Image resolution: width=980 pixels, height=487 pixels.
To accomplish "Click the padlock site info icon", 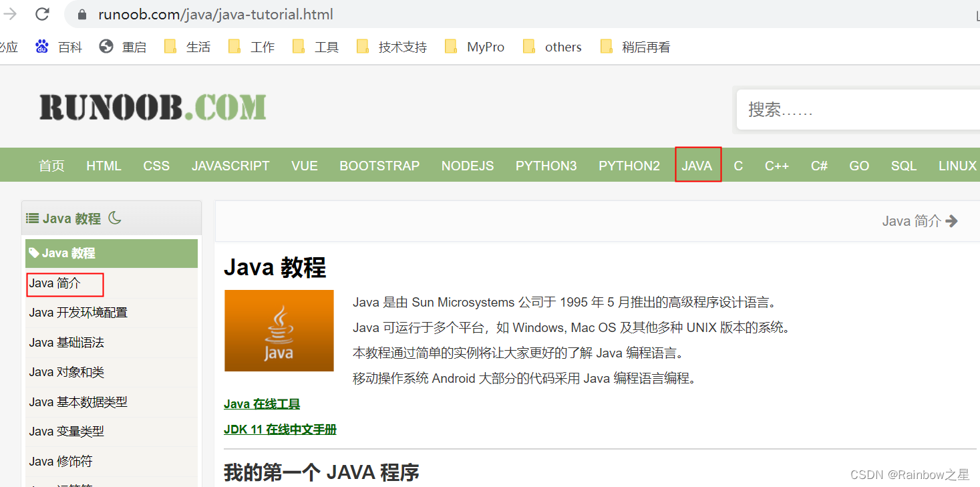I will tap(83, 14).
